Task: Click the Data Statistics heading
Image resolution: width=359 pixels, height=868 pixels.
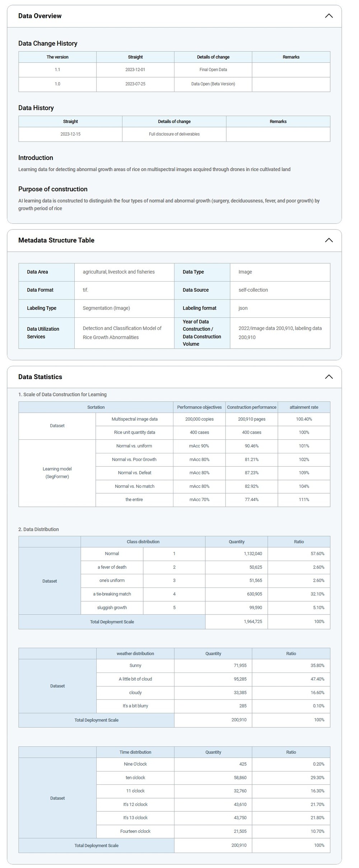Action: [x=40, y=377]
